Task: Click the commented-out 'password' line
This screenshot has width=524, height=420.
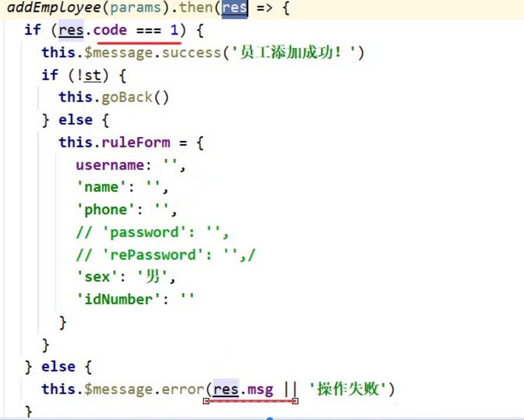Action: point(152,233)
